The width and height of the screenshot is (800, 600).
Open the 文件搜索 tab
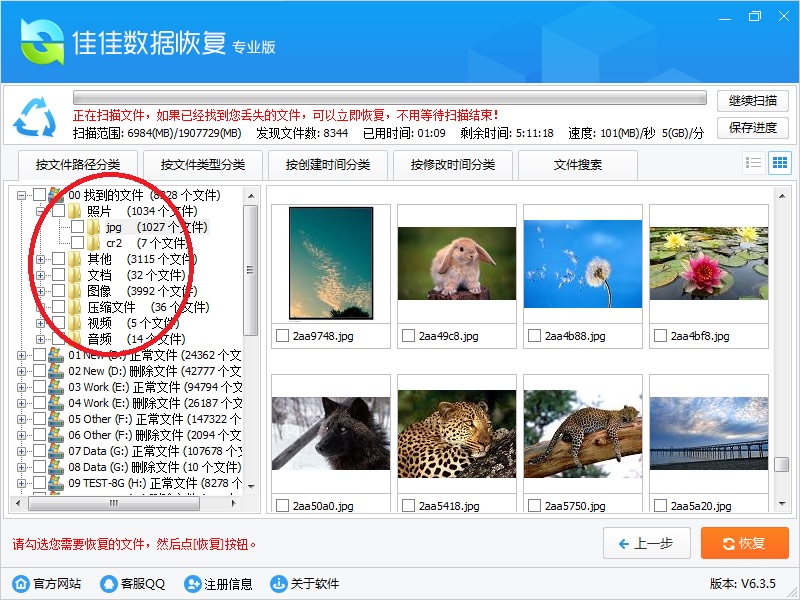578,164
